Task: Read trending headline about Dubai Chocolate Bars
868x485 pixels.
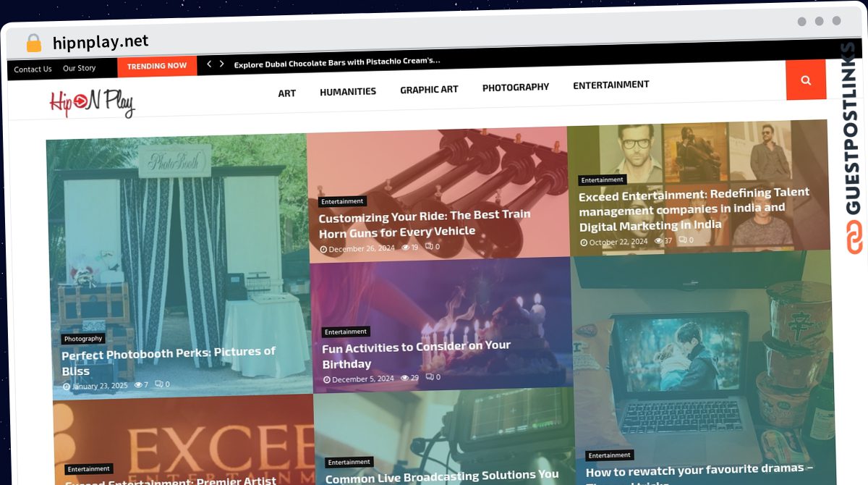Action: [x=337, y=62]
